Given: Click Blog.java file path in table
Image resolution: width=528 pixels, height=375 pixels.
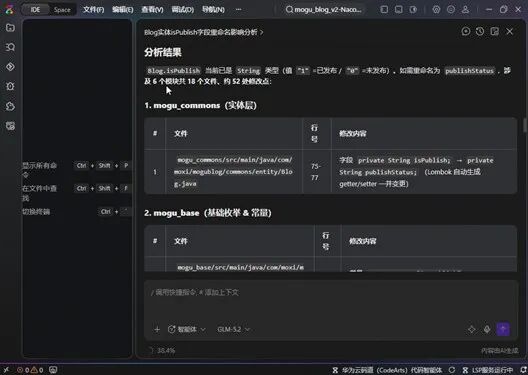Looking at the screenshot, I should (x=233, y=172).
